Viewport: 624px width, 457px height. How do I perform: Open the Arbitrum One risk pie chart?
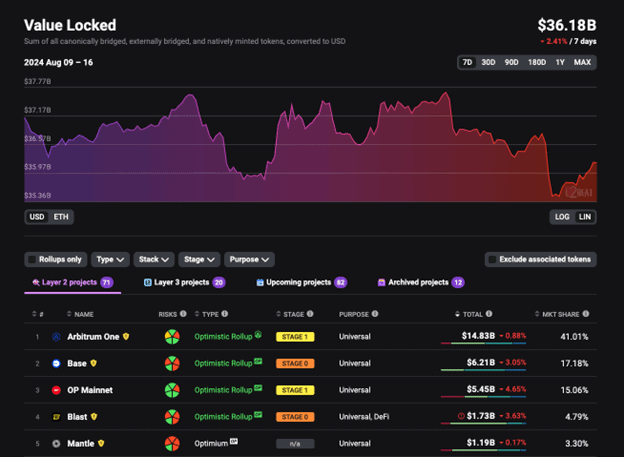coord(172,337)
